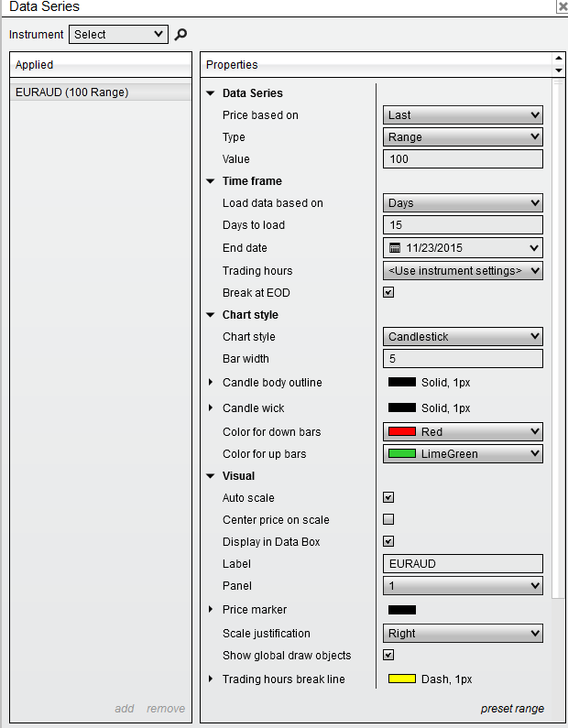Open the Chart style Candlestick dropdown
The width and height of the screenshot is (568, 728).
(x=463, y=337)
